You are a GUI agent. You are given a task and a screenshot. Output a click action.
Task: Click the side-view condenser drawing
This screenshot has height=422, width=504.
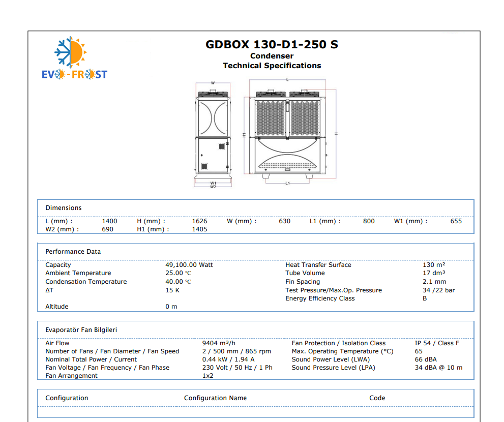[213, 135]
